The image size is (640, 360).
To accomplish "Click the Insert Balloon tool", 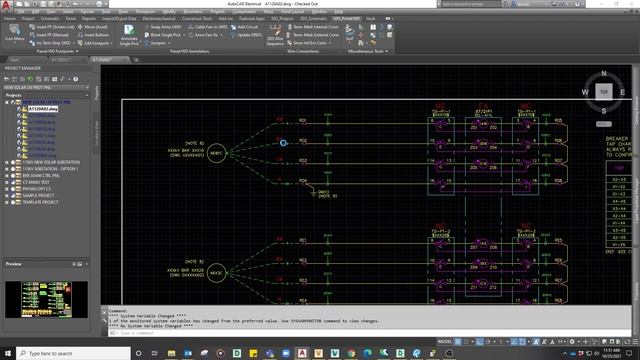I will (93, 35).
